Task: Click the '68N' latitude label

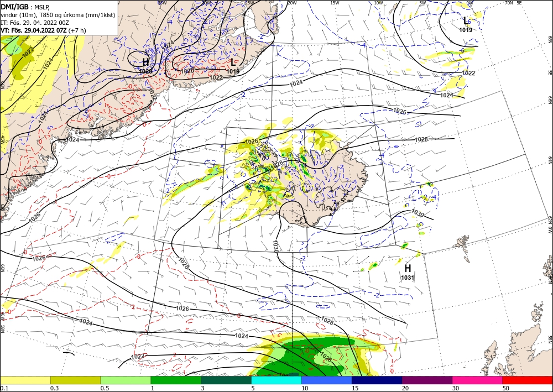Action: click(x=550, y=39)
